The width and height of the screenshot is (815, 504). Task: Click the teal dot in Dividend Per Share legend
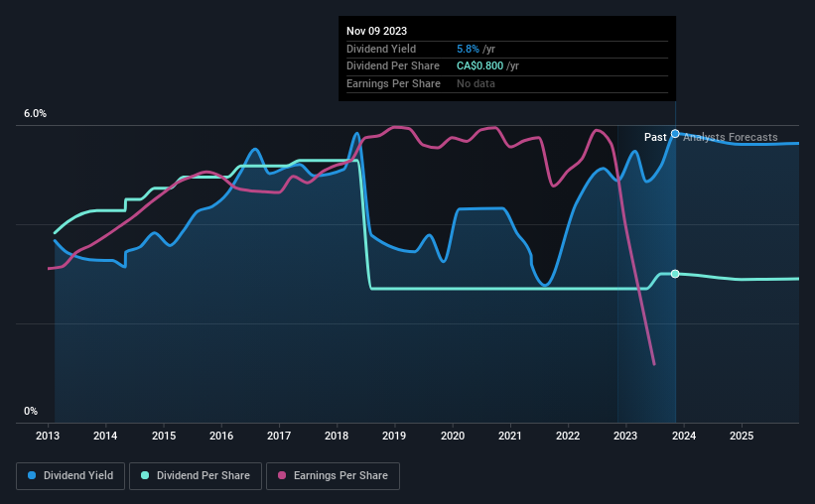(x=145, y=476)
